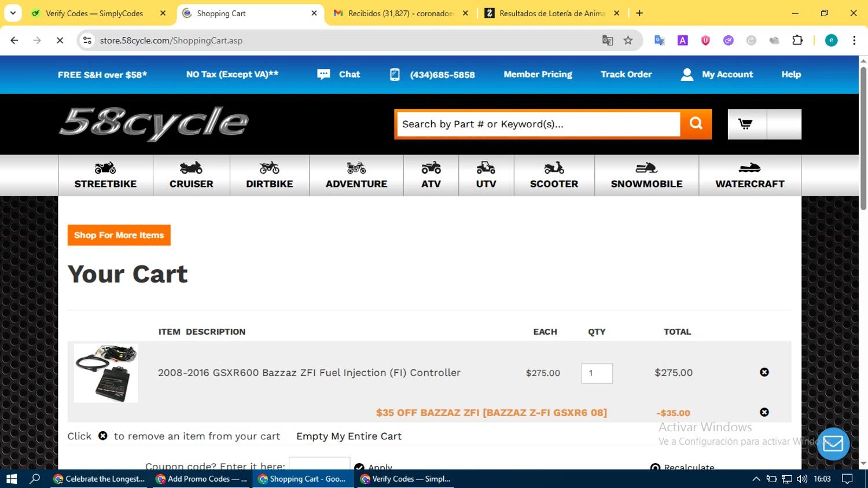This screenshot has height=488, width=868.
Task: Open the SNOWMOBILE category
Action: 647,175
